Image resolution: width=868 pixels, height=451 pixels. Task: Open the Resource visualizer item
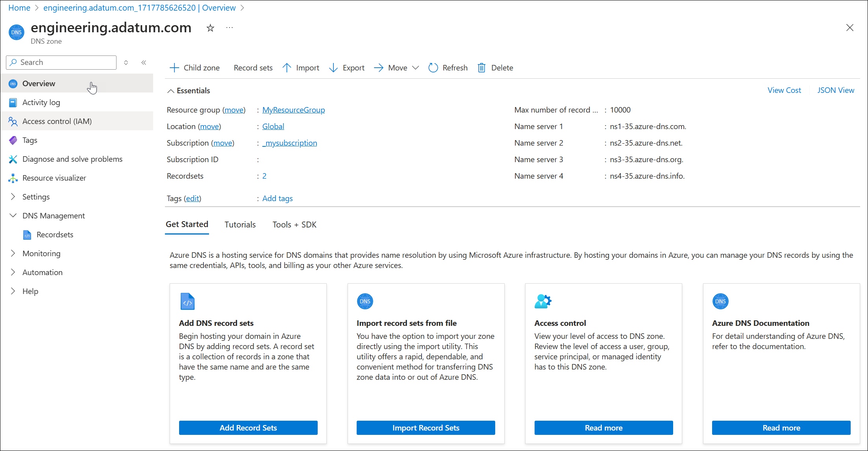[54, 178]
